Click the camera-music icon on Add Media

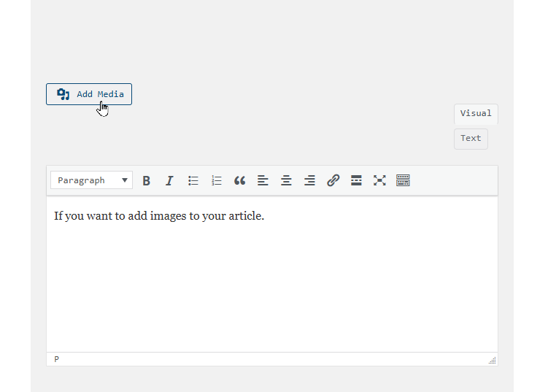click(x=63, y=94)
